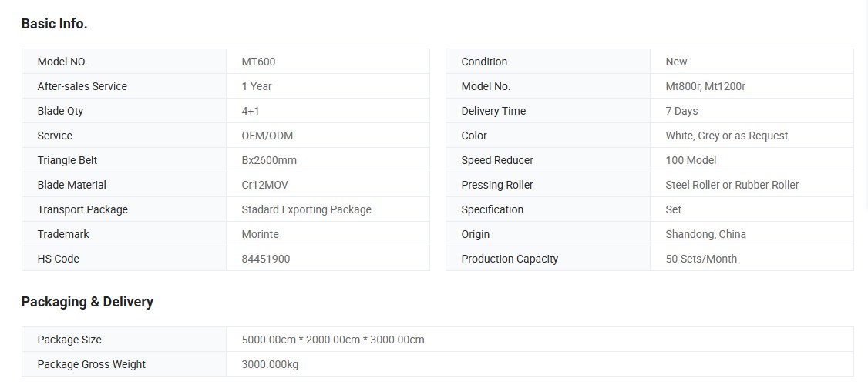
Task: Select the 7 Days delivery time
Action: point(681,111)
